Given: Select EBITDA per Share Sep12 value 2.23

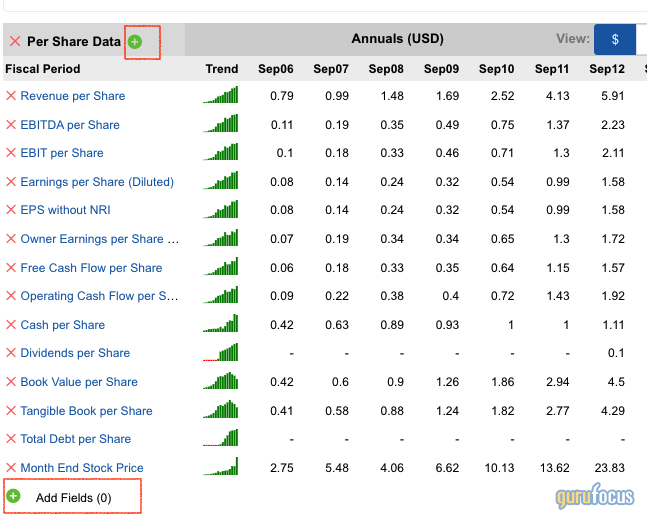Looking at the screenshot, I should tap(613, 125).
